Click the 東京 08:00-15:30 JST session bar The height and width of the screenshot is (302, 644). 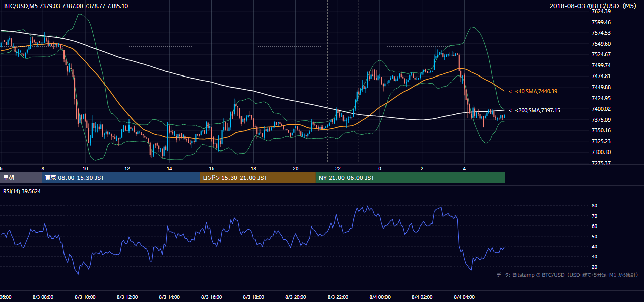(x=121, y=178)
